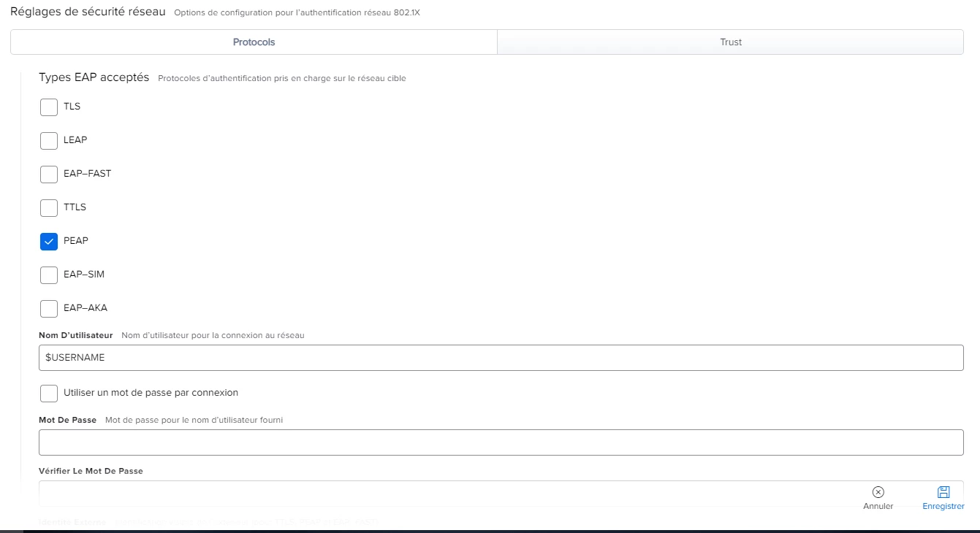The image size is (980, 533).
Task: Click the Mot De Passe label
Action: [67, 420]
